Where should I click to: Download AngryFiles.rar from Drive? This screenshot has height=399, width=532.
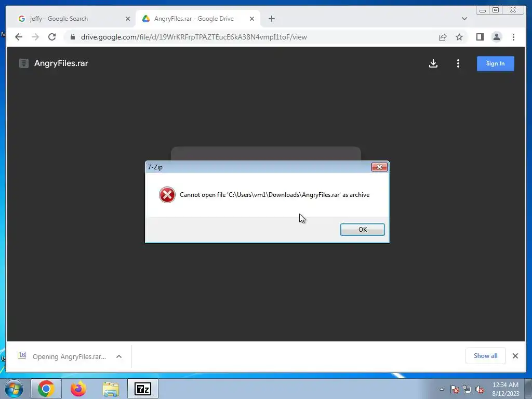coord(433,63)
